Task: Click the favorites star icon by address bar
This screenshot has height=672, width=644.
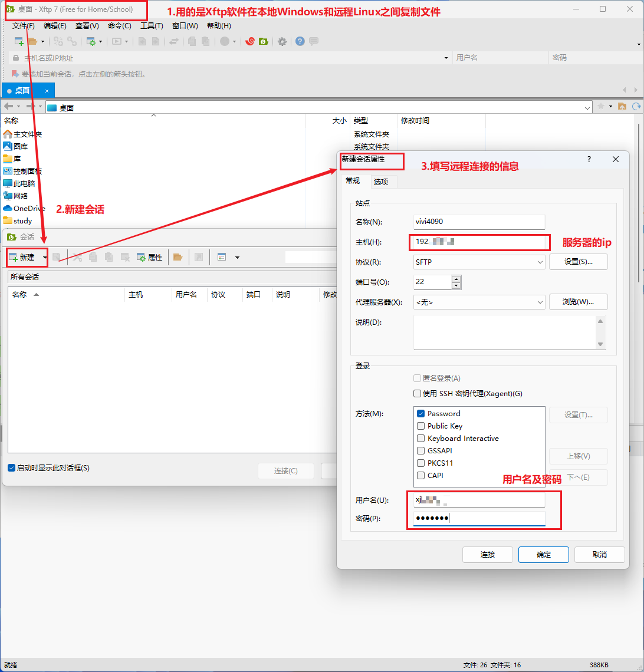Action: (x=601, y=106)
